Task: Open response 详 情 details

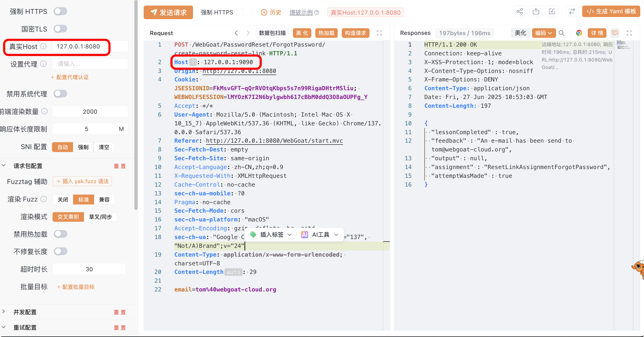Action: point(597,33)
